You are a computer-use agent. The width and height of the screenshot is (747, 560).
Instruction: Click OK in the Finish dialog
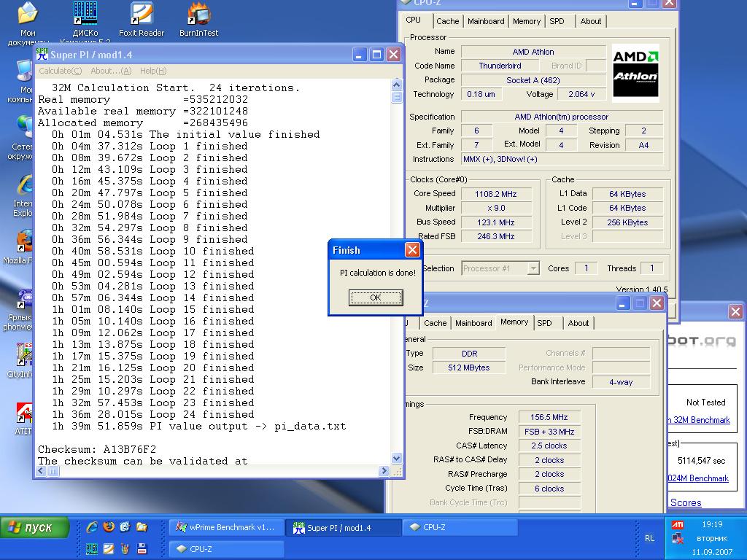(x=376, y=297)
